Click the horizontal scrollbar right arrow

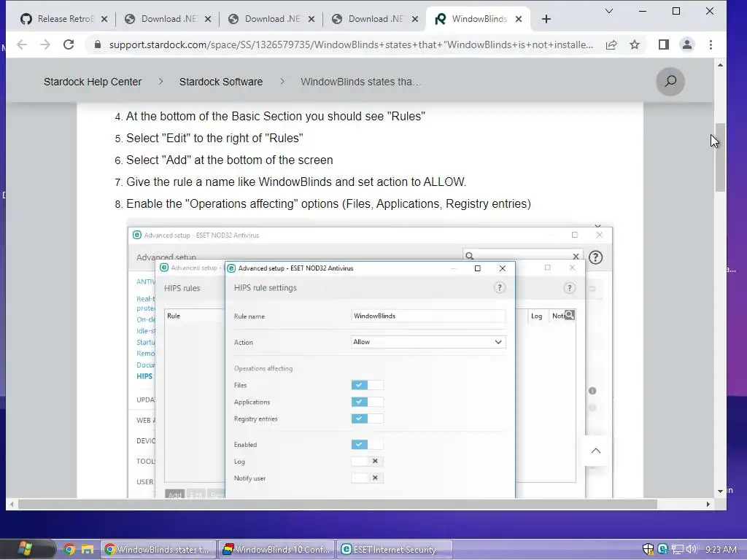pyautogui.click(x=708, y=504)
